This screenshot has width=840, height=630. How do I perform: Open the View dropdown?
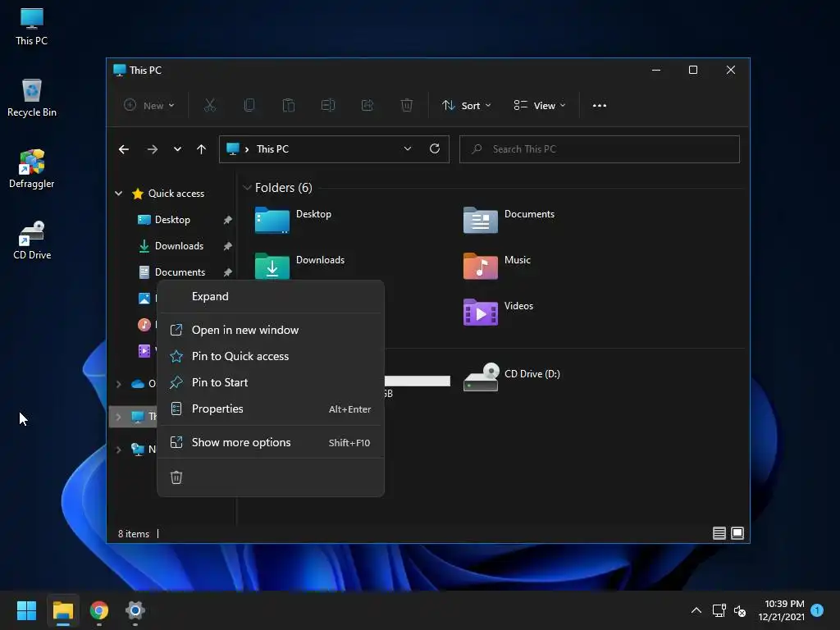(x=540, y=106)
